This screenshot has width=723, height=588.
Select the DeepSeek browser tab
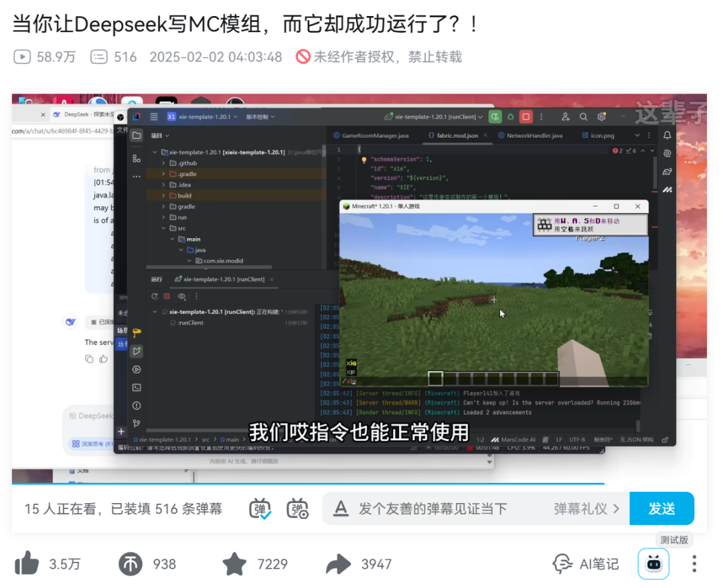[x=83, y=114]
